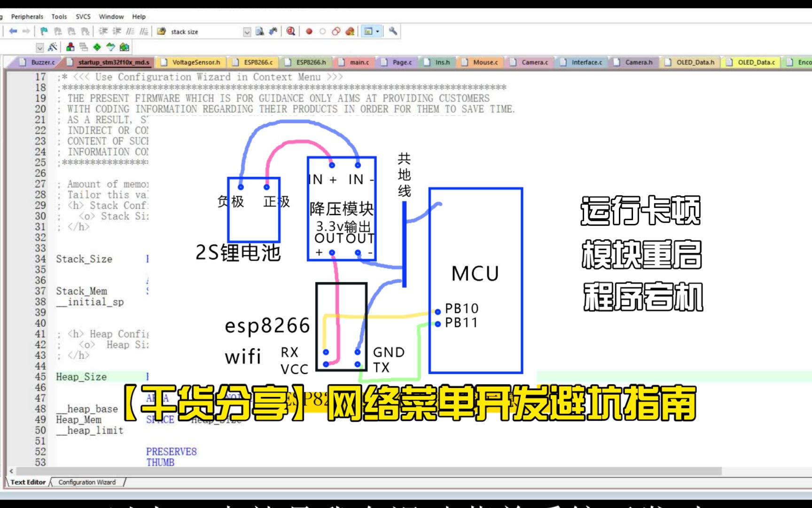The image size is (812, 508).
Task: Toggle a bookmark with the flag icon
Action: pos(45,32)
